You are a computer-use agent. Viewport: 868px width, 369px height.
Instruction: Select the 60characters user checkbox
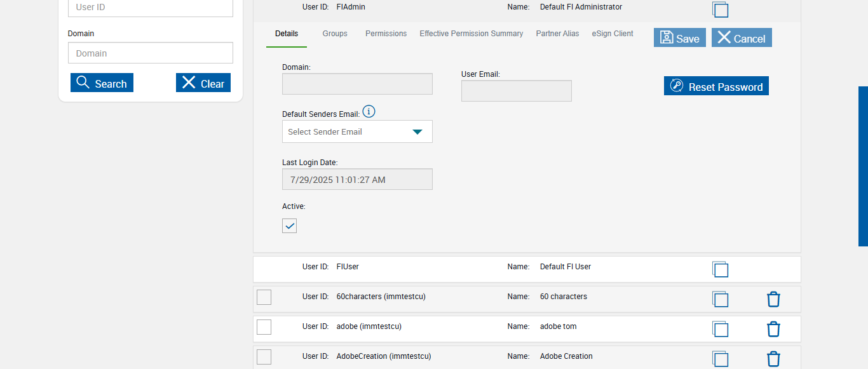click(264, 297)
